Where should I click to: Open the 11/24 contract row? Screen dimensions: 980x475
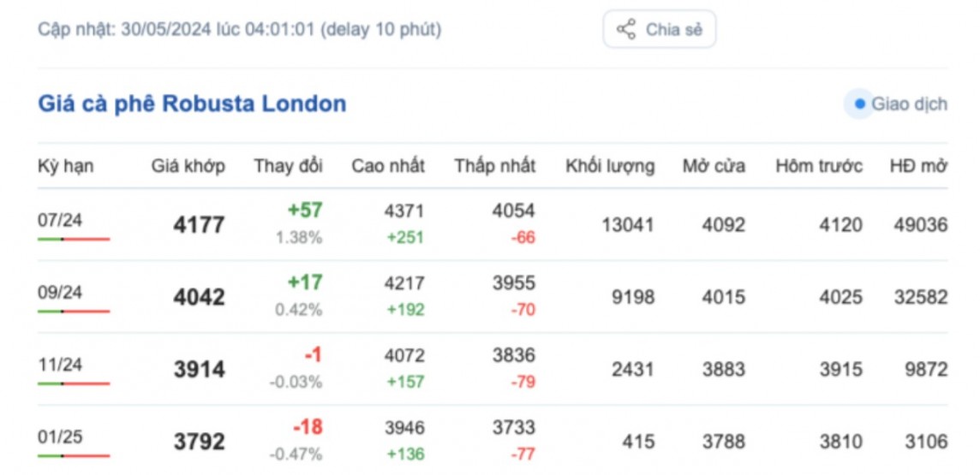pos(60,365)
